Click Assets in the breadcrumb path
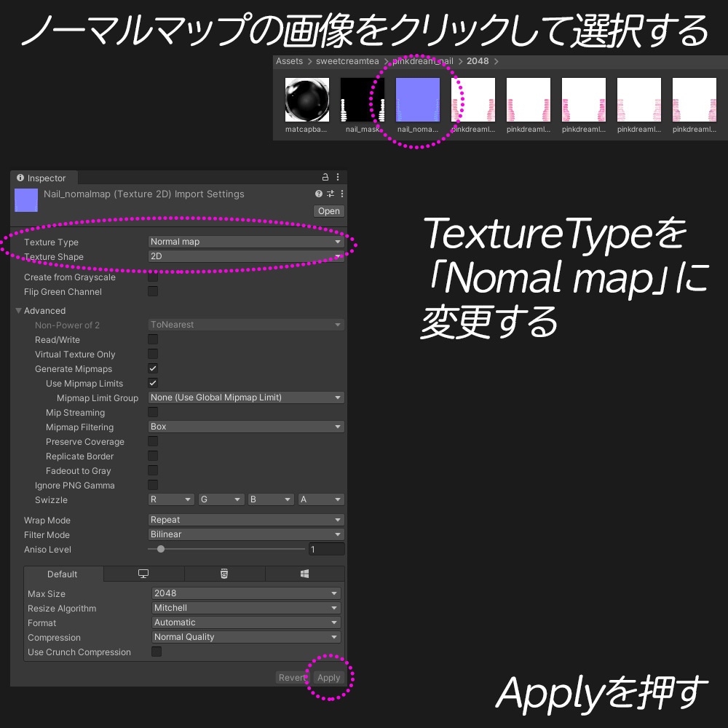The height and width of the screenshot is (728, 728). [x=288, y=61]
